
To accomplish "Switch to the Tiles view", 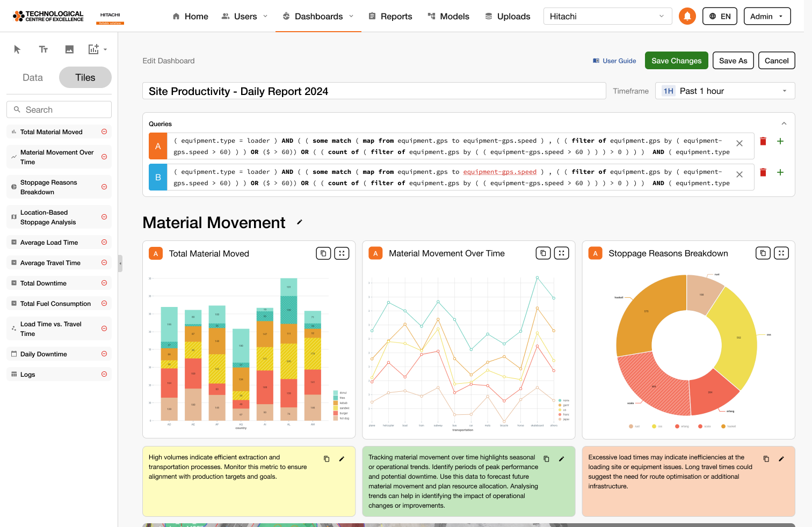I will pos(85,77).
